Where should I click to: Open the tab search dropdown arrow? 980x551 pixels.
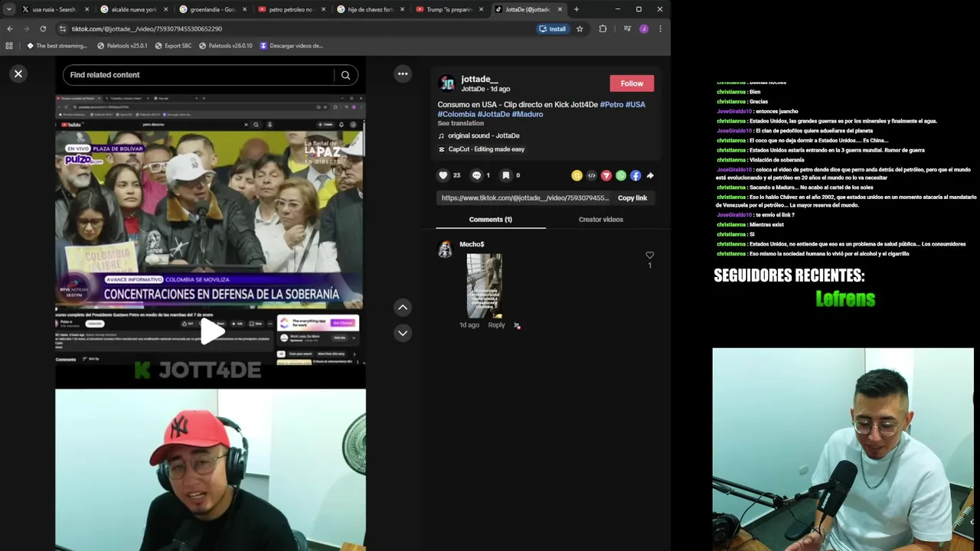point(9,9)
